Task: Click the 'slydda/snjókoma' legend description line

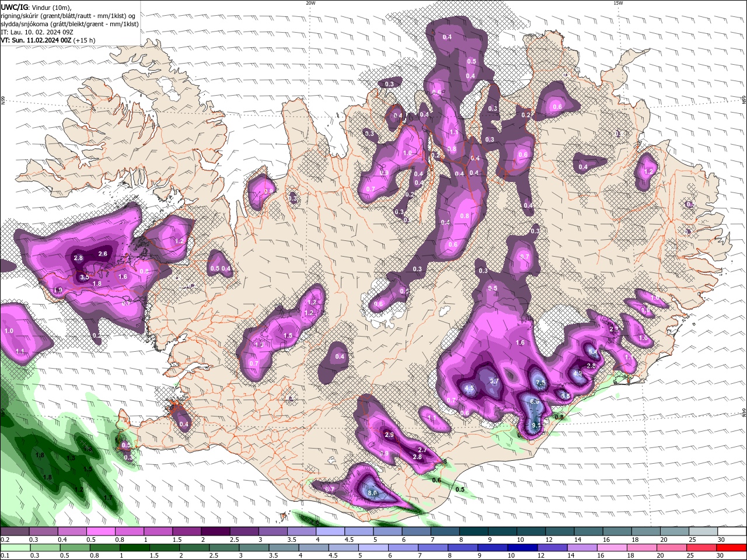Action: point(69,24)
